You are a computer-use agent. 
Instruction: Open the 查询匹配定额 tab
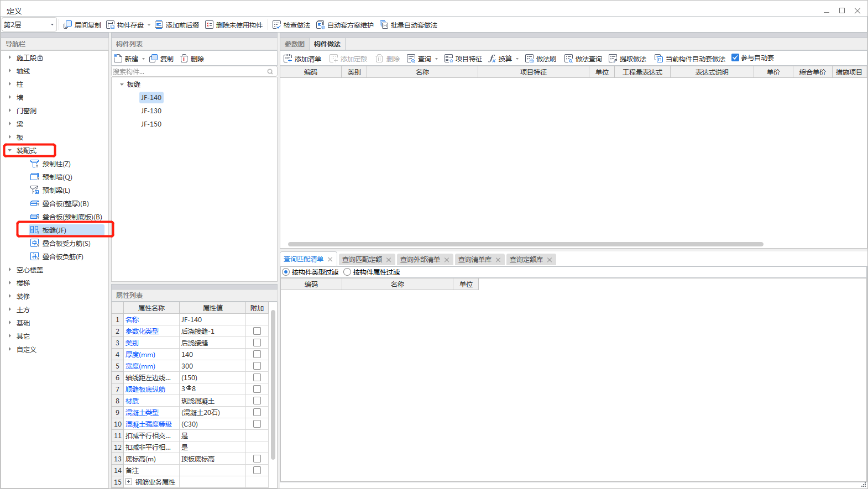point(362,260)
